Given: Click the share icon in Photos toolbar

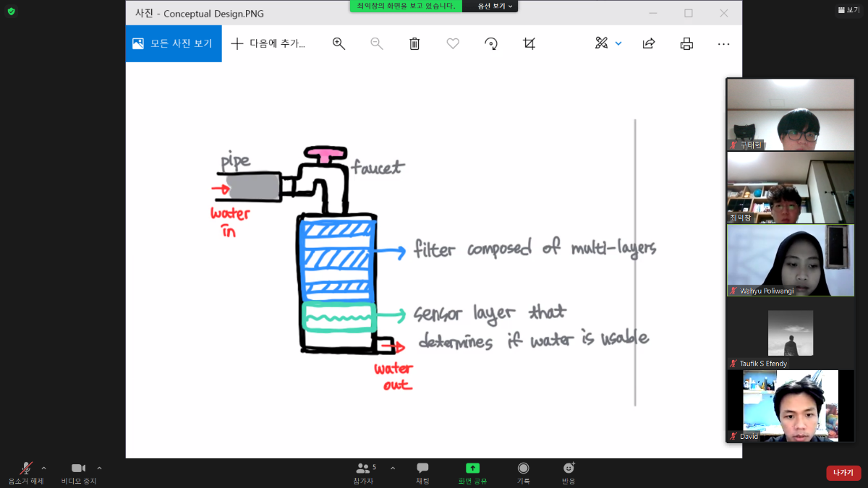Looking at the screenshot, I should pyautogui.click(x=649, y=43).
